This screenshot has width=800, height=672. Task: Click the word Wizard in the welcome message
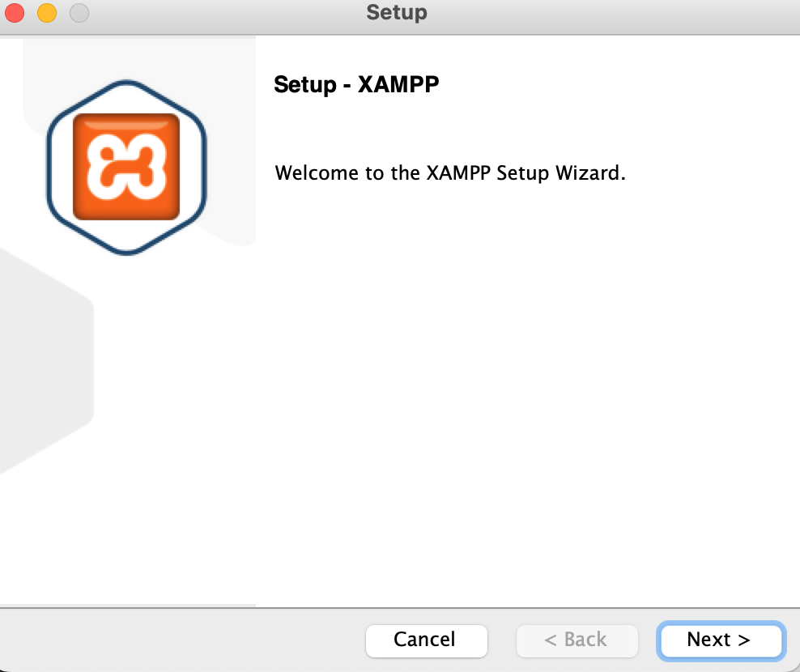[x=590, y=173]
